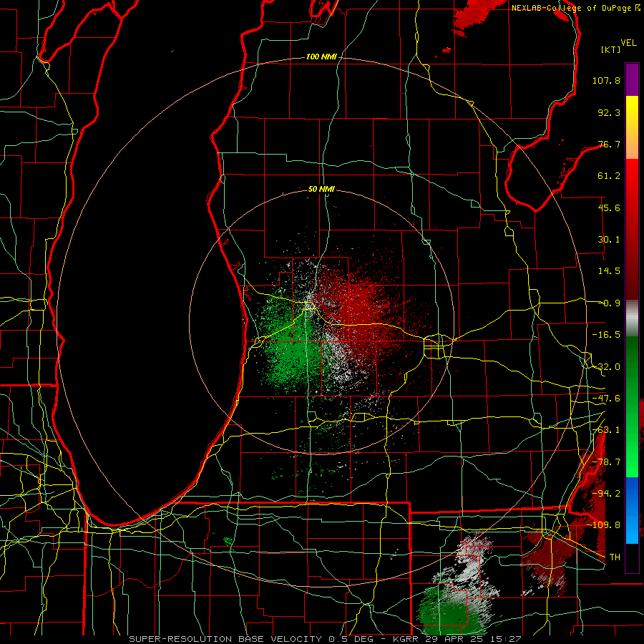
Task: Click the green segment of the color bar
Action: 632,406
